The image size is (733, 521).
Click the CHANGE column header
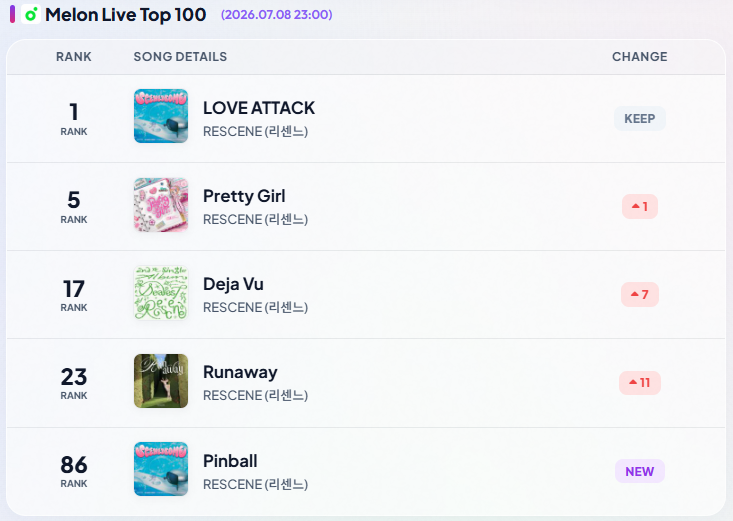tap(640, 57)
